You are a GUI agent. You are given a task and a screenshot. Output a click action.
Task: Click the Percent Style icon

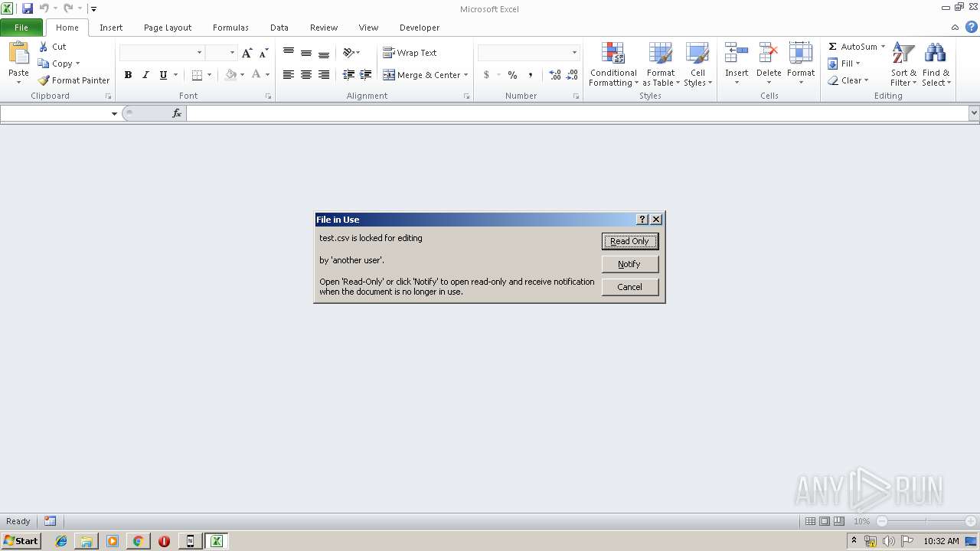coord(512,75)
